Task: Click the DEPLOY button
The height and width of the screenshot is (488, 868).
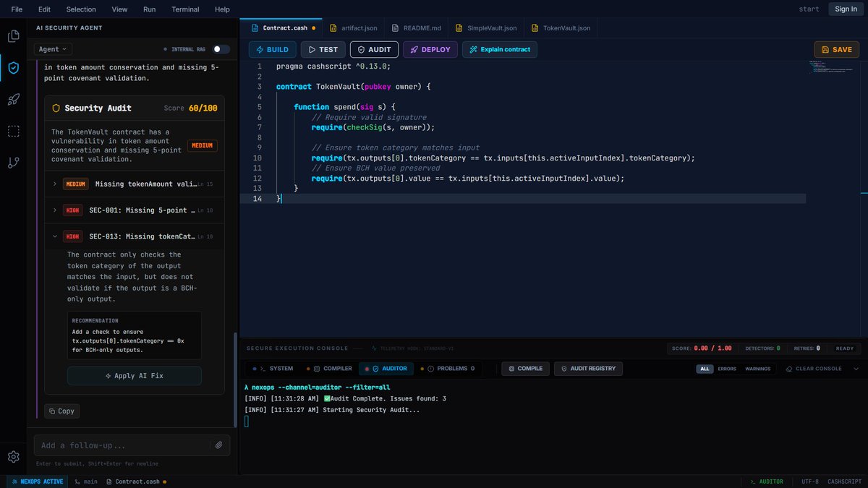Action: click(x=430, y=50)
